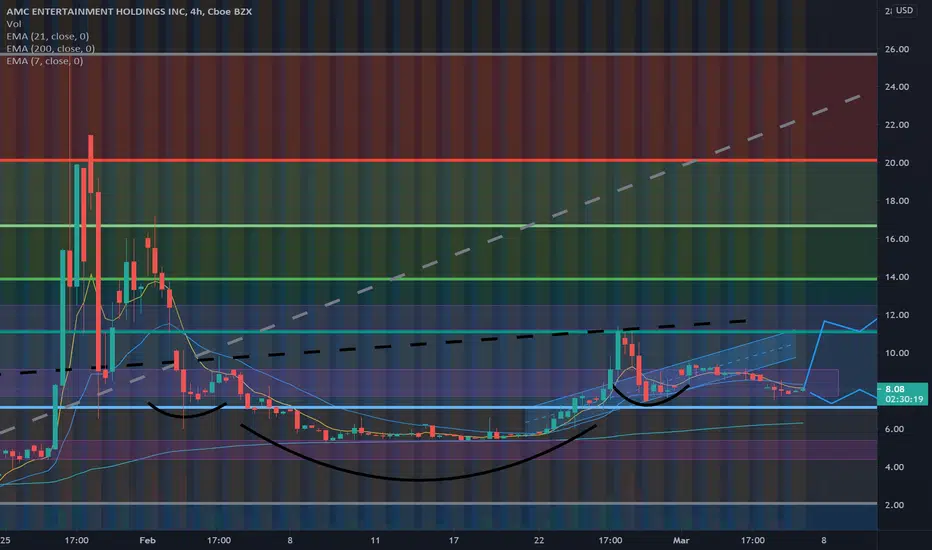Click the 11 date label on time axis
This screenshot has height=550, width=932.
click(x=375, y=540)
